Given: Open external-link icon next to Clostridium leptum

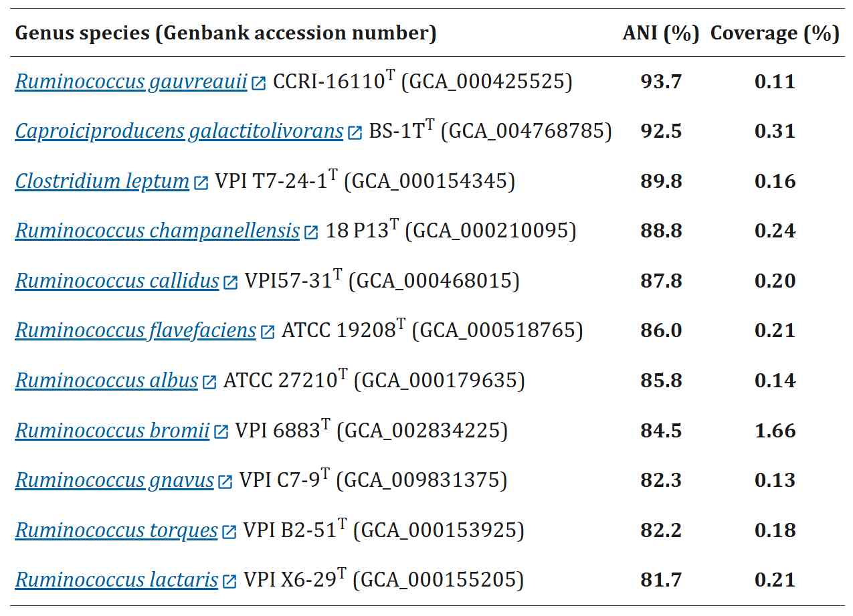Looking at the screenshot, I should coord(201,183).
